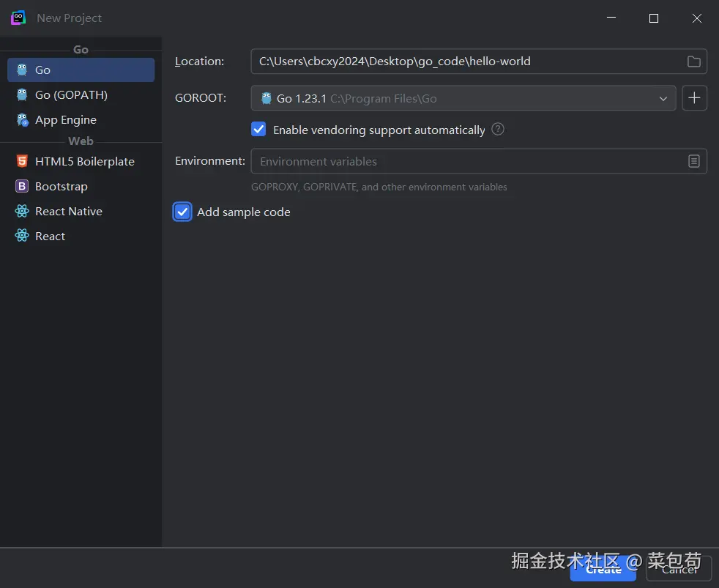Click the "GOROOT:" field label
Viewport: 719px width, 588px height.
click(x=201, y=97)
